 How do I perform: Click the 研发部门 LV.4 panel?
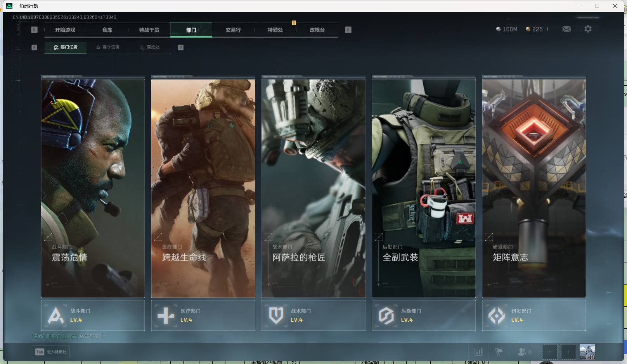[534, 316]
